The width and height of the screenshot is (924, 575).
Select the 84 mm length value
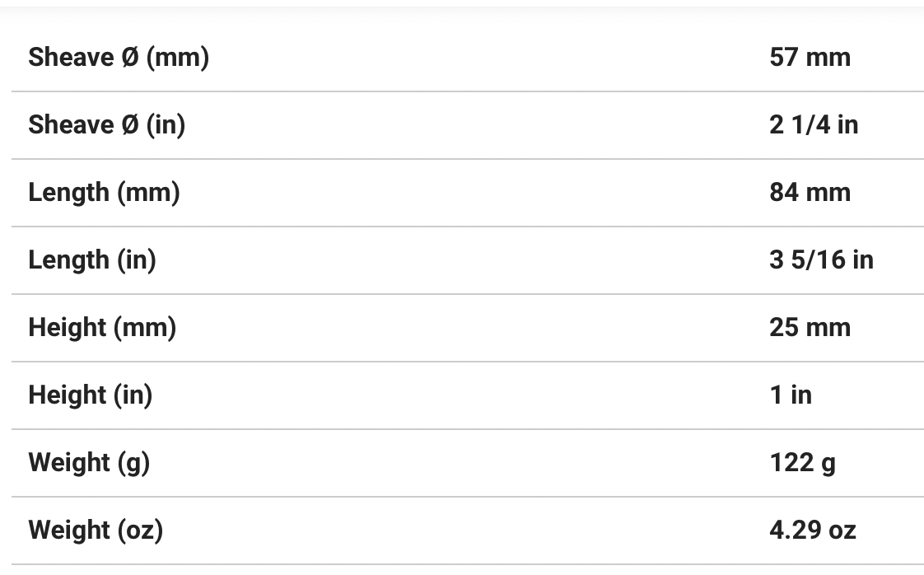[x=810, y=193]
